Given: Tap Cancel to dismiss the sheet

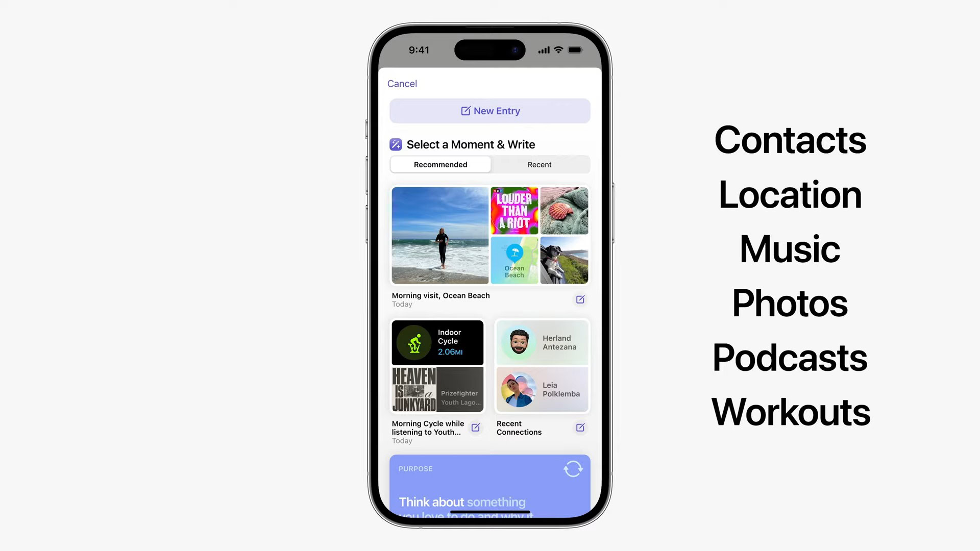Looking at the screenshot, I should pos(402,84).
